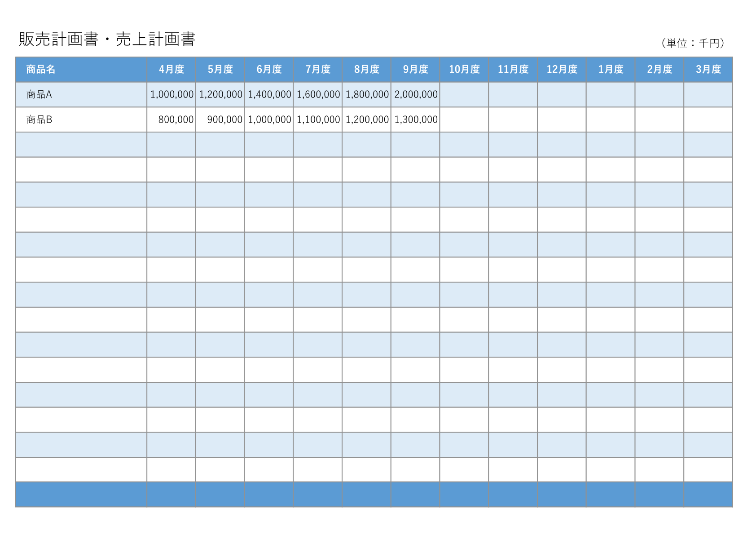Click the 10月度 column header
Viewport: 756px width, 535px height.
pos(465,69)
